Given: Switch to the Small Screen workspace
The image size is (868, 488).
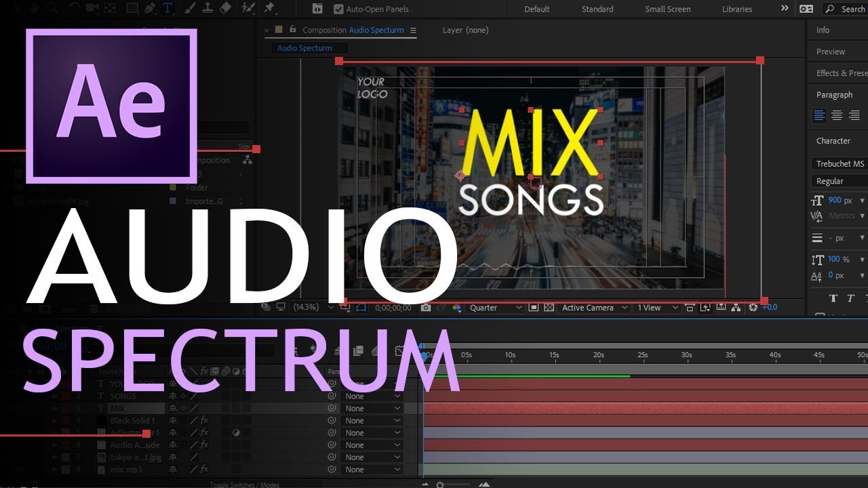Looking at the screenshot, I should pos(668,9).
